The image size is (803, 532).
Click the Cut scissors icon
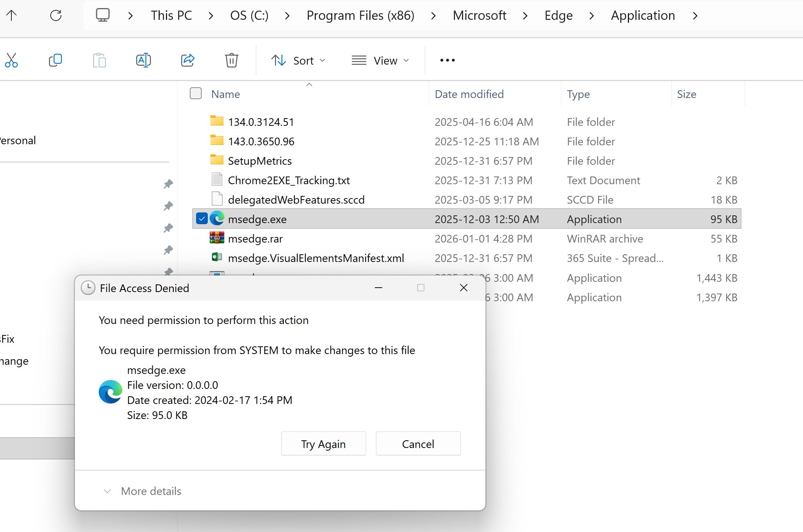pyautogui.click(x=11, y=60)
